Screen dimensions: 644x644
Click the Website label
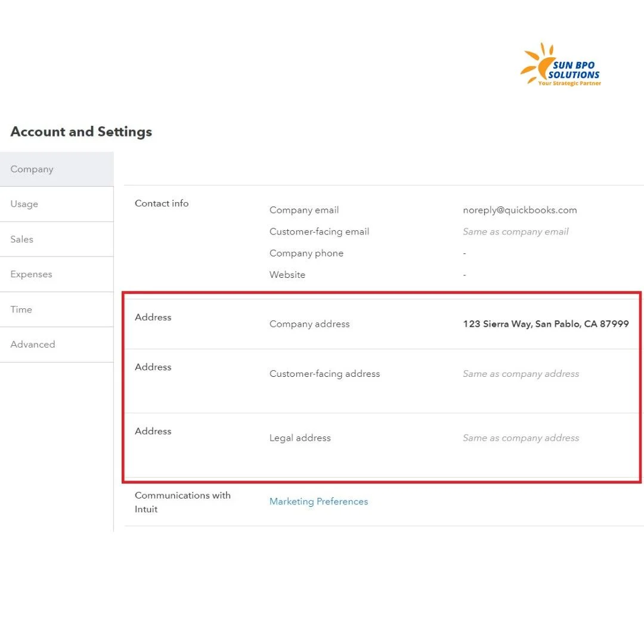pos(287,275)
